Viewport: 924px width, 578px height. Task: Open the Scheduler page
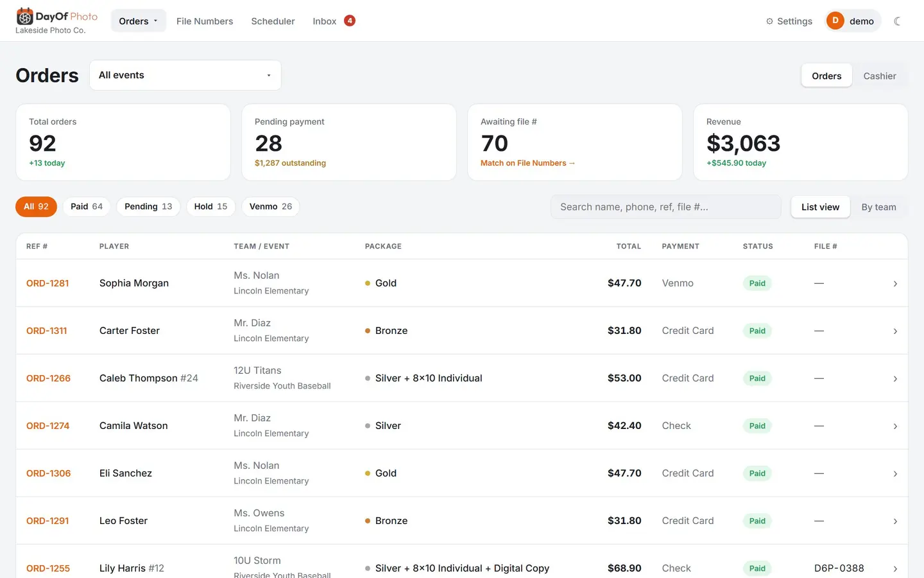coord(273,21)
